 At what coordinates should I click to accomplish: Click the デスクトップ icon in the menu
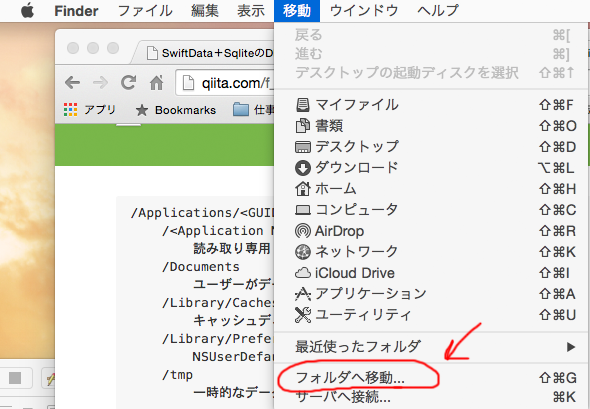pos(303,147)
